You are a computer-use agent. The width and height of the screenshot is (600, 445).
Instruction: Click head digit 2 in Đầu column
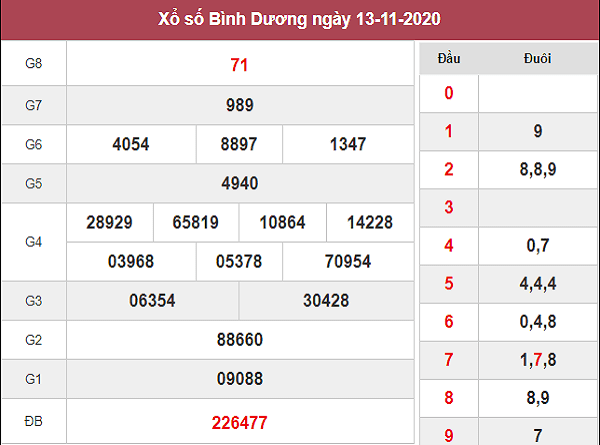coord(449,169)
